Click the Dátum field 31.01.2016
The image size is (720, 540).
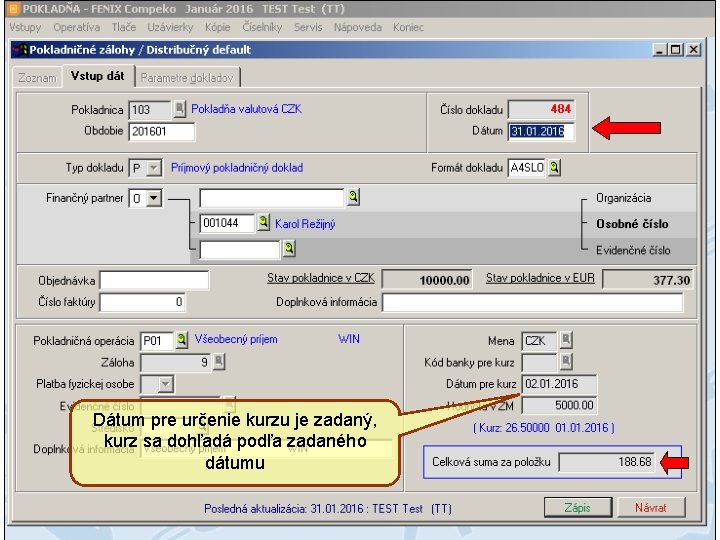[541, 131]
